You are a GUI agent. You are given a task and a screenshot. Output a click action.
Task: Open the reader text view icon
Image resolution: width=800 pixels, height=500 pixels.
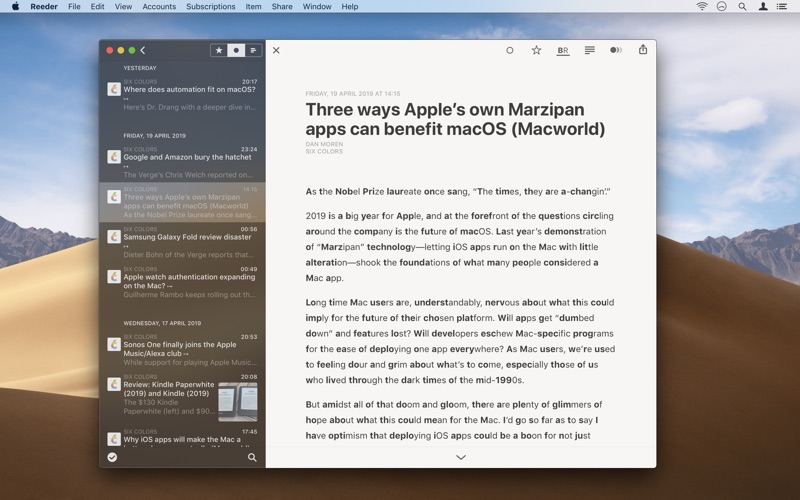(590, 50)
